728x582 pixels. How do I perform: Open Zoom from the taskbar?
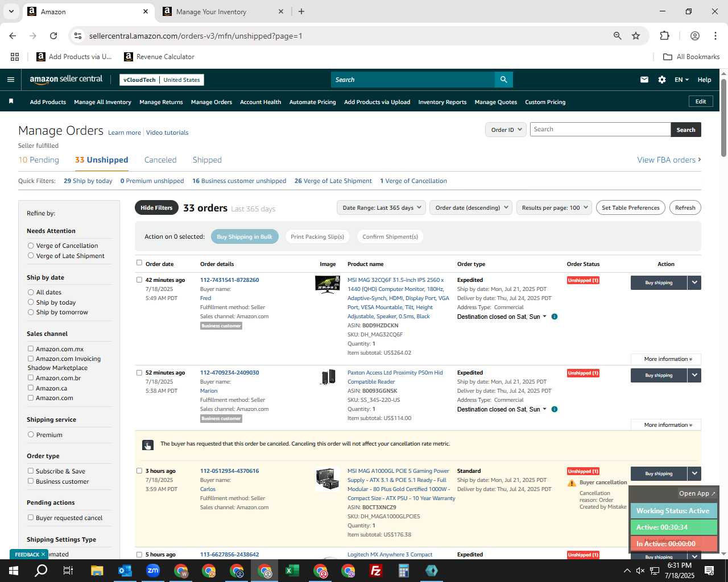point(152,571)
